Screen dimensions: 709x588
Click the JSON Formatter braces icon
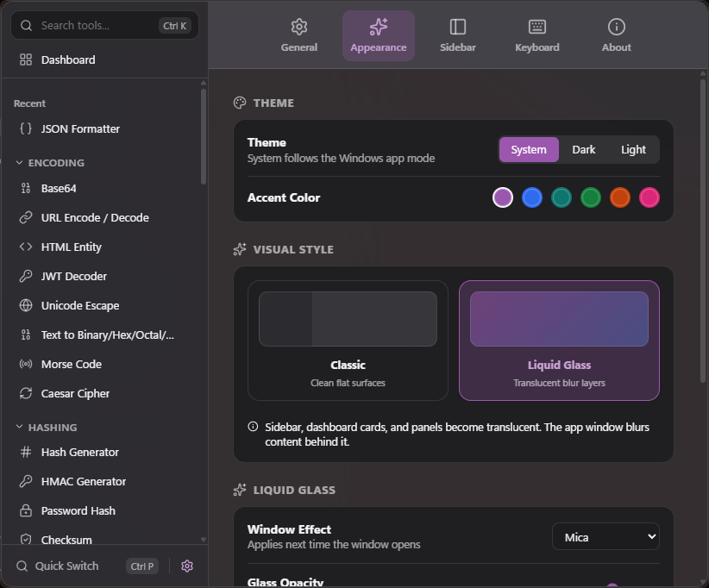tap(26, 128)
